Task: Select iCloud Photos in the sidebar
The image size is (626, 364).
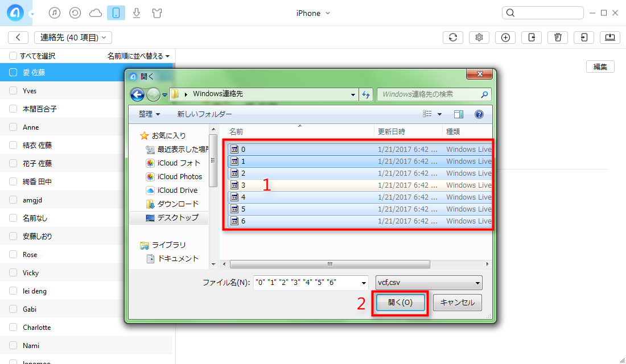Action: point(174,176)
